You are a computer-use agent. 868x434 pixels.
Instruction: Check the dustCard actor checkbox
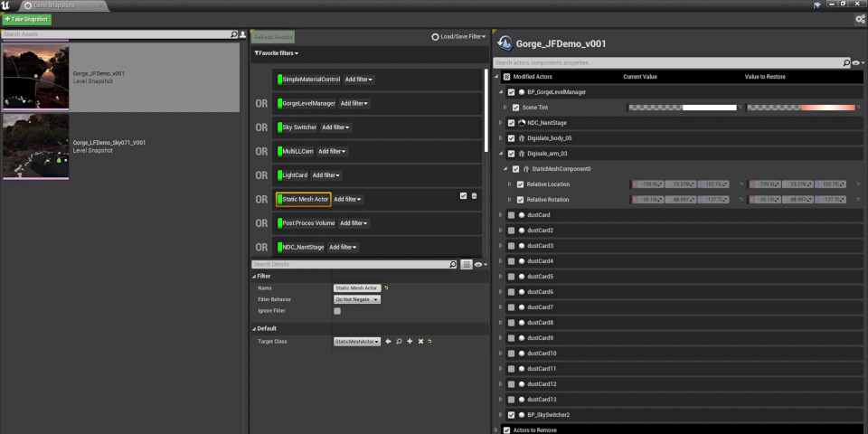tap(512, 215)
